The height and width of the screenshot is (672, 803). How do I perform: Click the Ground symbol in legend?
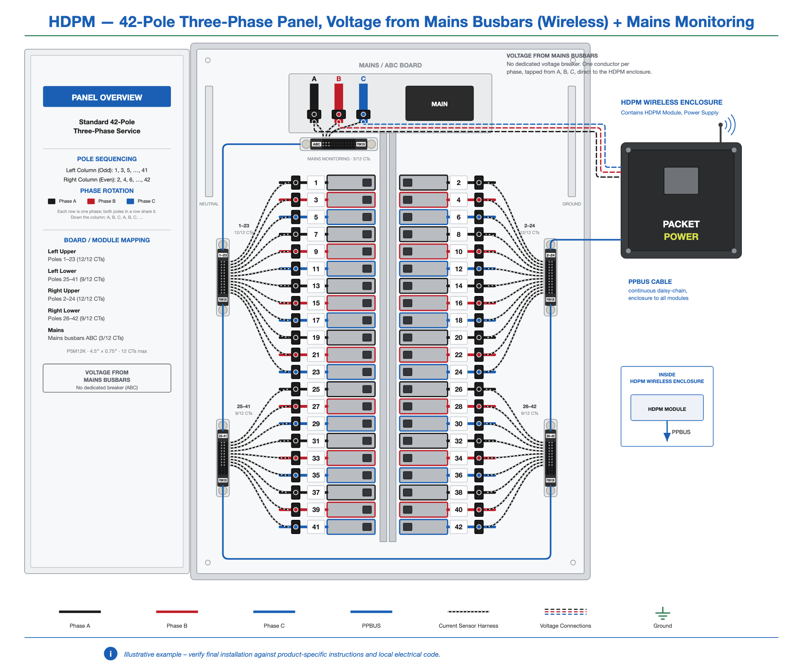point(663,613)
